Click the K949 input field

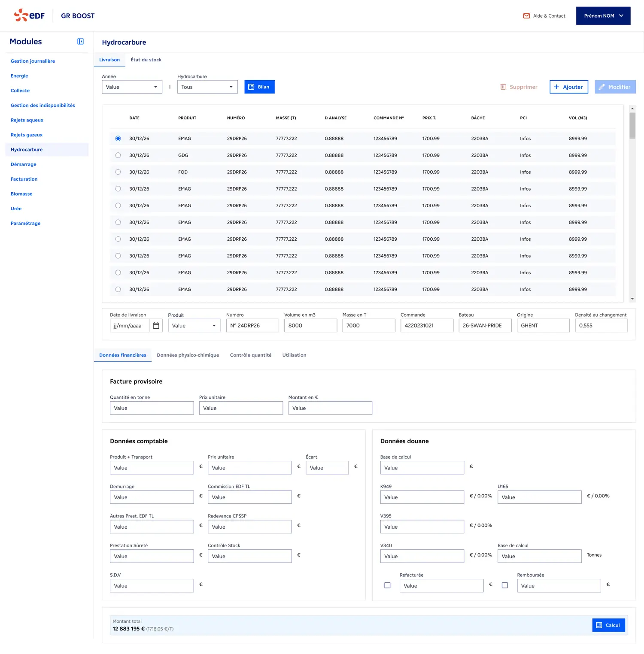tap(422, 497)
